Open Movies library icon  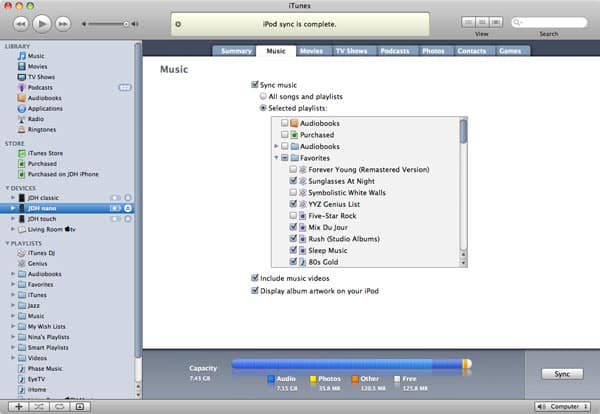tap(22, 66)
